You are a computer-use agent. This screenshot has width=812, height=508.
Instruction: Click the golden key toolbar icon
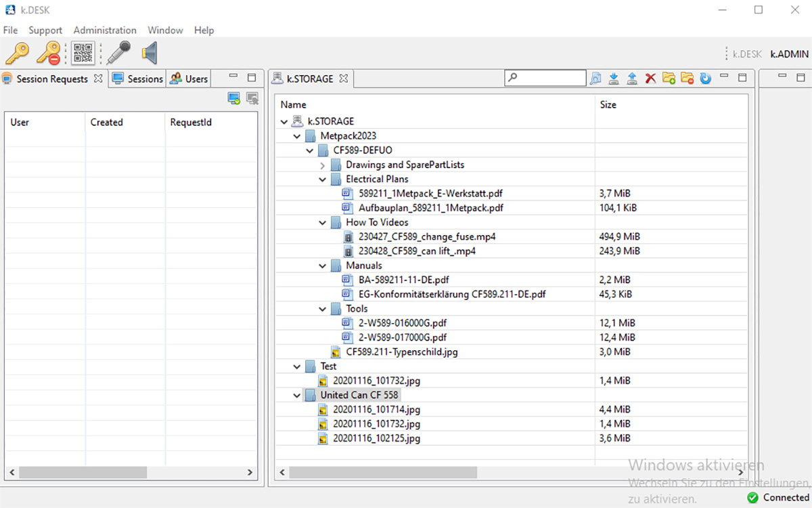pos(17,53)
